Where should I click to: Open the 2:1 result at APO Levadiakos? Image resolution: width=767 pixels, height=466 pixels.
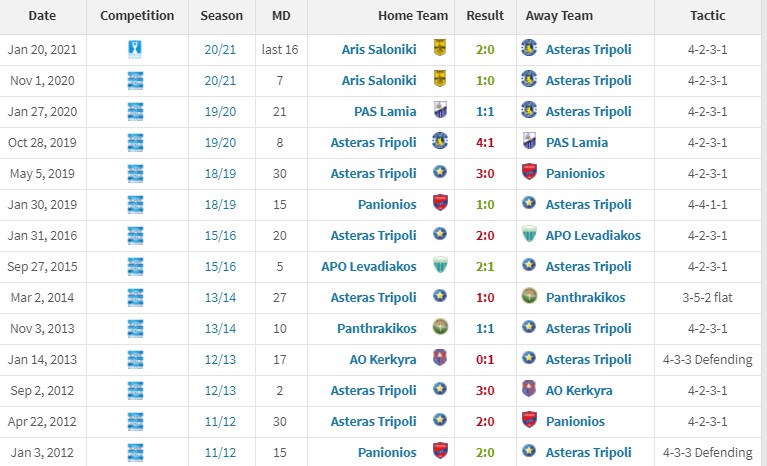485,266
